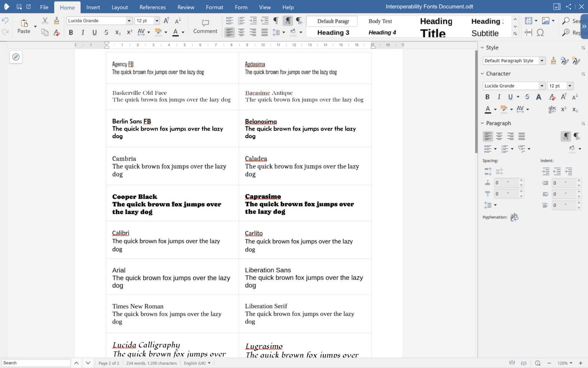Screen dimensions: 588x368
Task: Click the Insert Table icon
Action: click(x=529, y=21)
